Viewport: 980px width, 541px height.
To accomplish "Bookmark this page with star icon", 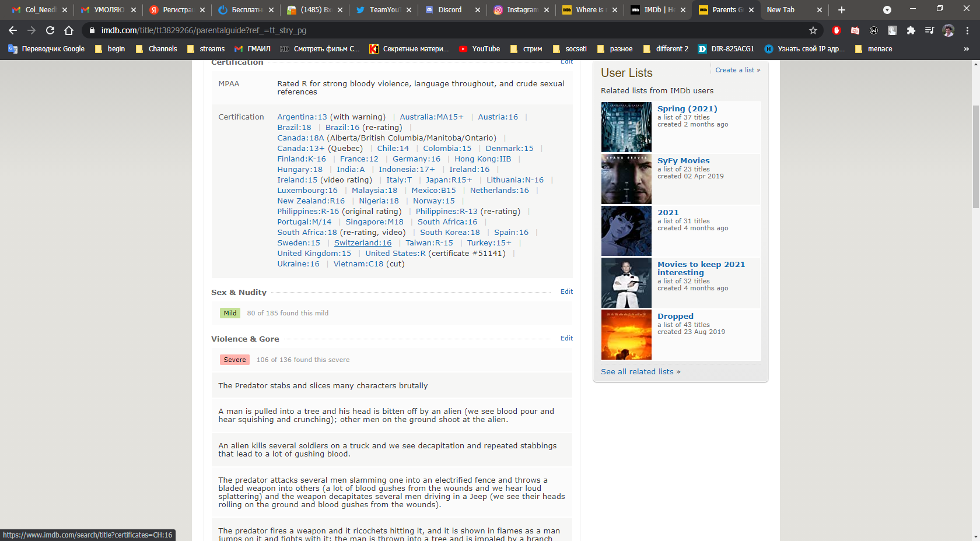I will click(813, 30).
